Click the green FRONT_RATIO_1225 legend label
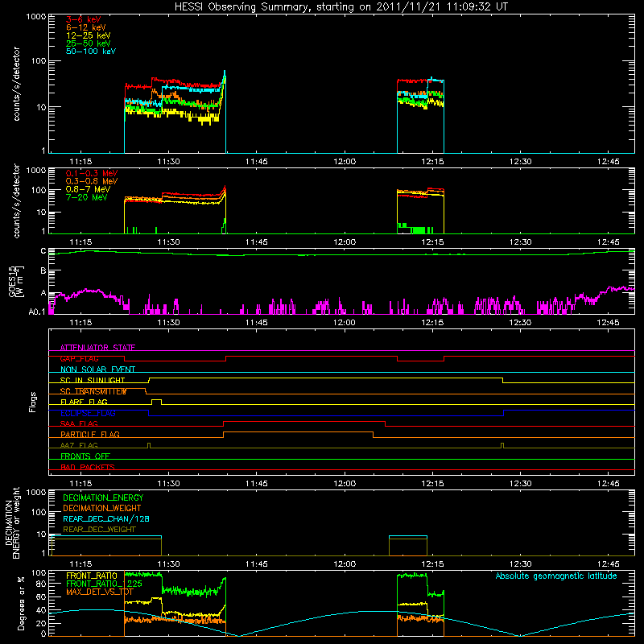Screen dimensions: 644x644 coord(105,584)
